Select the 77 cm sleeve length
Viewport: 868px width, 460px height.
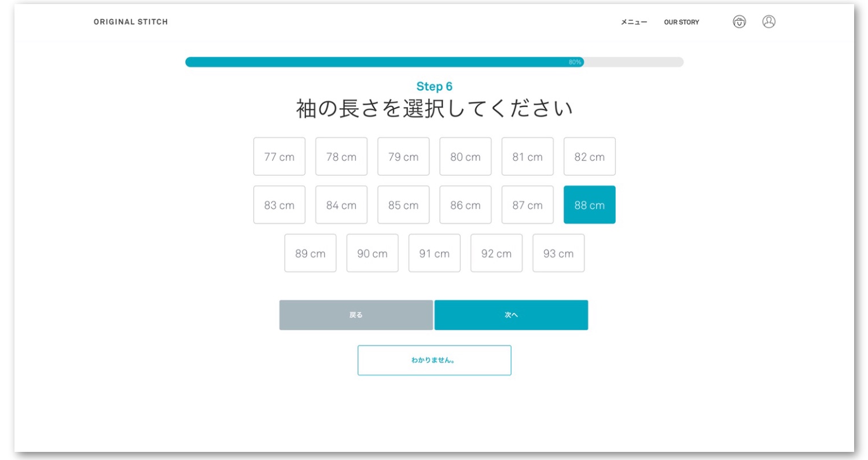(279, 157)
